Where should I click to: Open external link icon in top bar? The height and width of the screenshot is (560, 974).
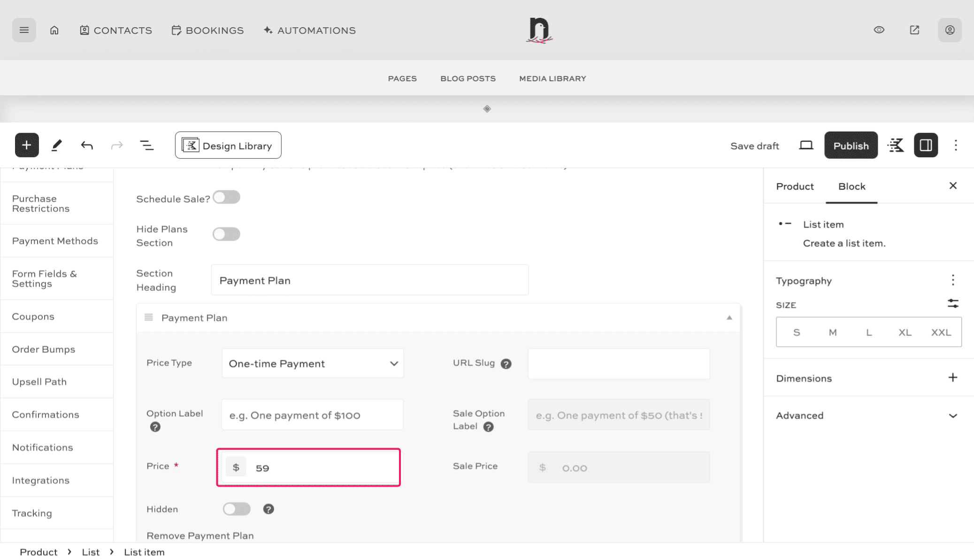(x=914, y=30)
